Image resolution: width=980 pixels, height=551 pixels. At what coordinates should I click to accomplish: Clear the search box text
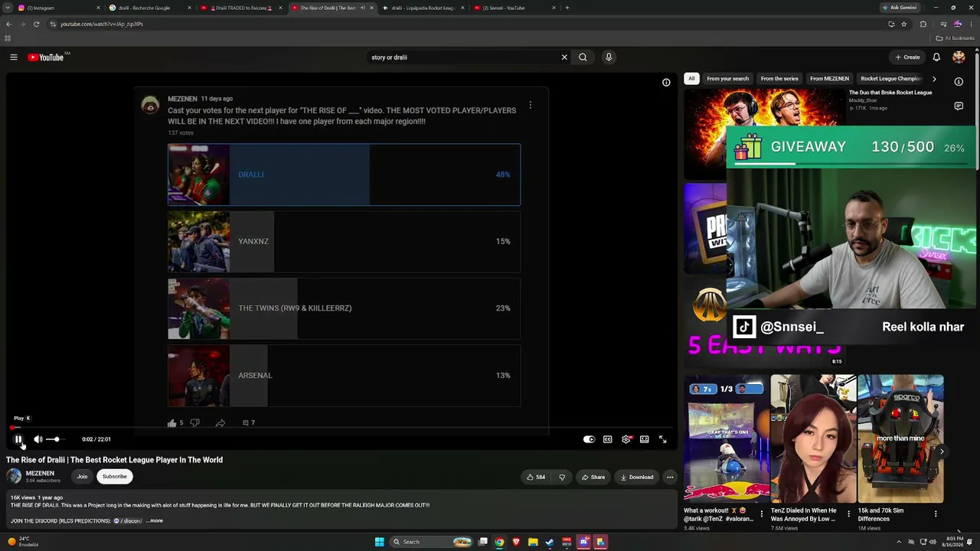[x=564, y=57]
